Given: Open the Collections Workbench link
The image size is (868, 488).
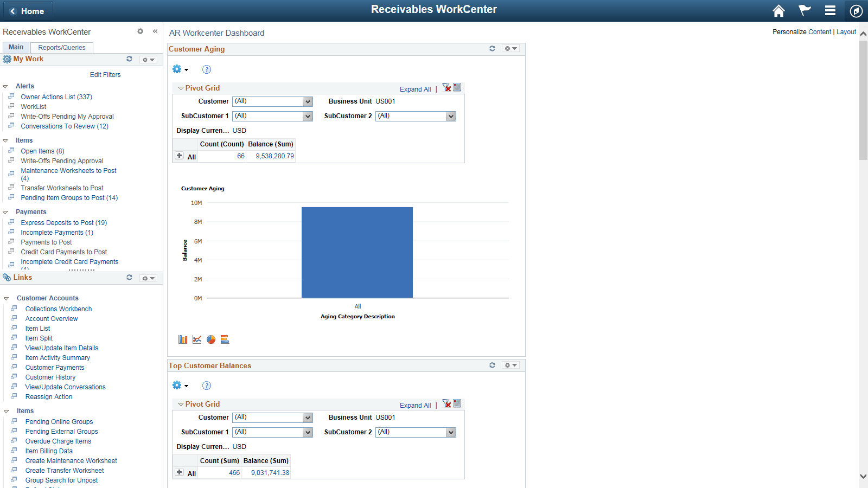Looking at the screenshot, I should 58,309.
